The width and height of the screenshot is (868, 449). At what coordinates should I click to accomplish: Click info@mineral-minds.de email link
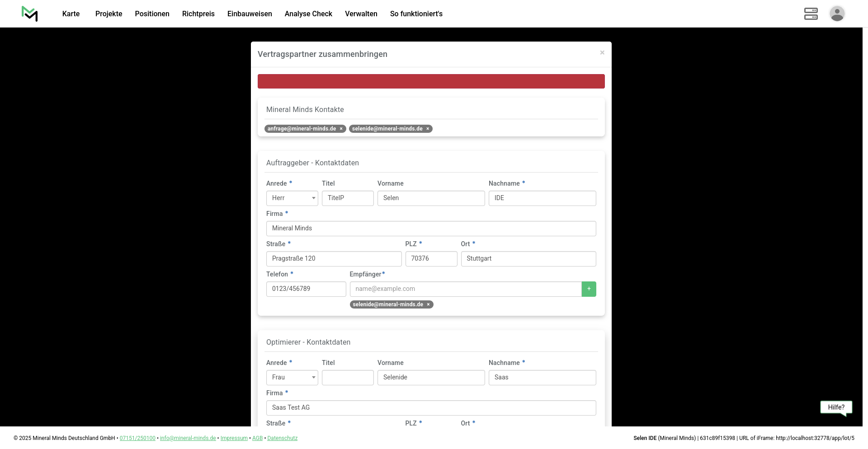188,438
